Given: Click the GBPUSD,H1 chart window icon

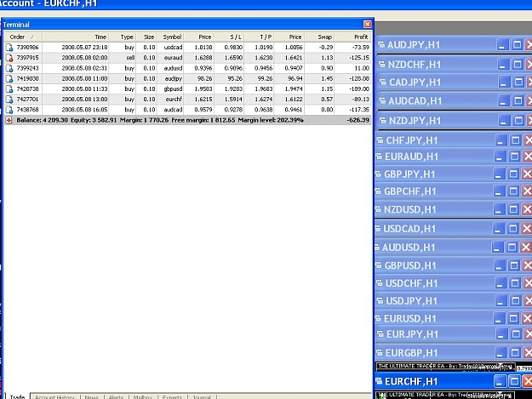Looking at the screenshot, I should (379, 265).
